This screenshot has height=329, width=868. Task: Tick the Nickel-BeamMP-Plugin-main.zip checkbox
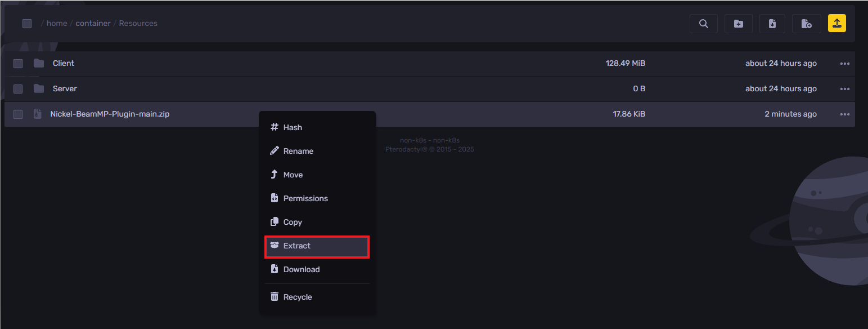point(18,114)
